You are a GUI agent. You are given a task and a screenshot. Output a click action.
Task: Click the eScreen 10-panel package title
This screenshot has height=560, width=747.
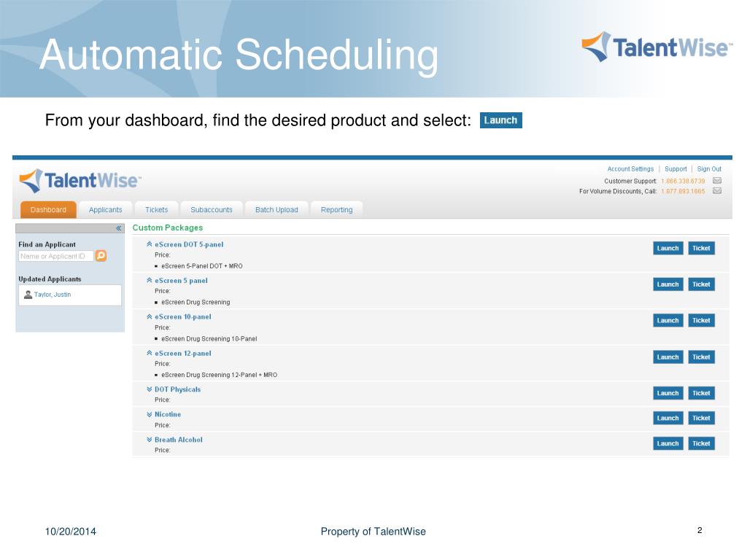pos(182,316)
